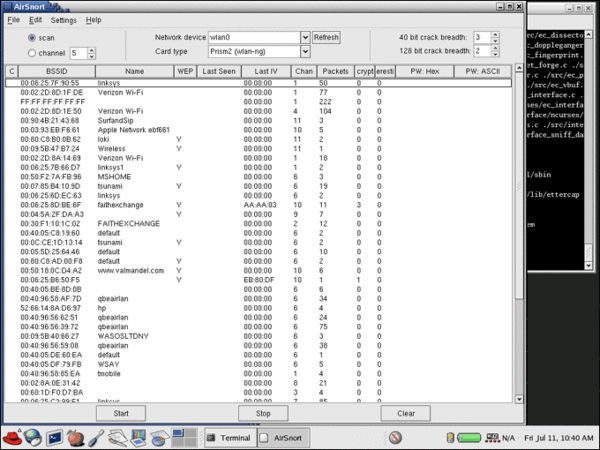Click the battery charge monitor icon

(x=469, y=437)
